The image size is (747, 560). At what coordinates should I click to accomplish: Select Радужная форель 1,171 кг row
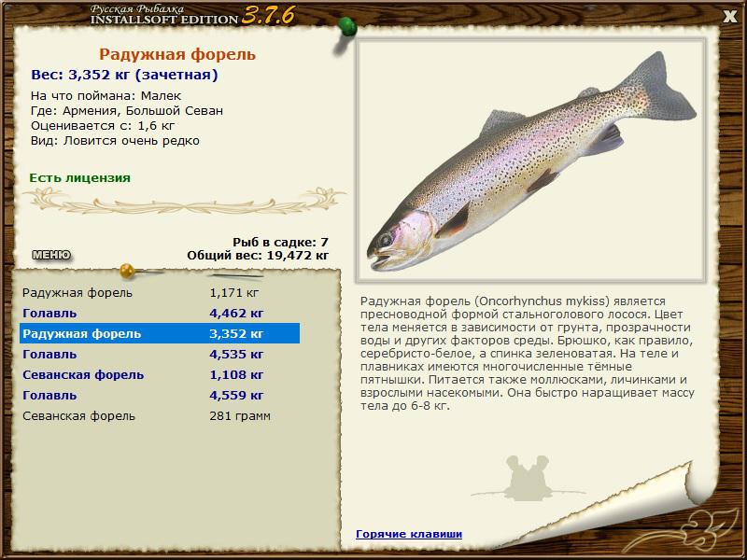click(x=160, y=292)
